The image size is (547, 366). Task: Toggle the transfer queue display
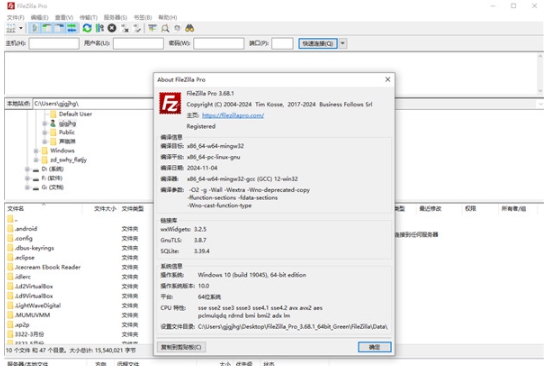[x=72, y=28]
